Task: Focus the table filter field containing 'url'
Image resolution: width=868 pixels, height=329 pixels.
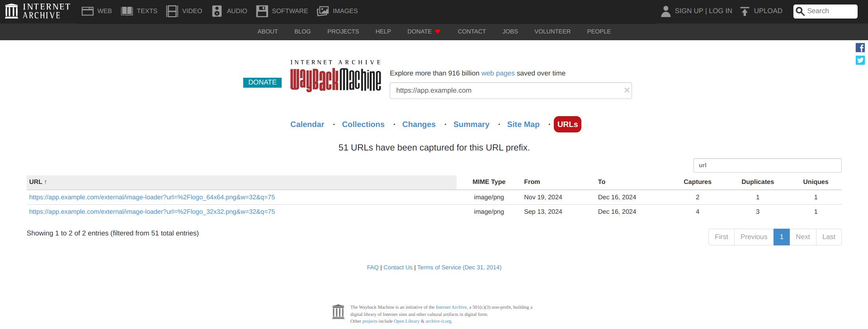Action: pyautogui.click(x=767, y=165)
